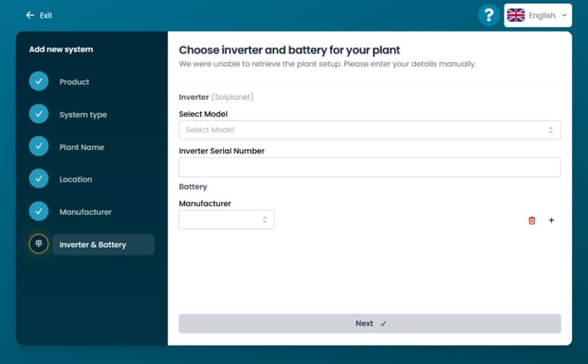Open the Select Model dropdown
Image resolution: width=588 pixels, height=364 pixels.
point(369,130)
